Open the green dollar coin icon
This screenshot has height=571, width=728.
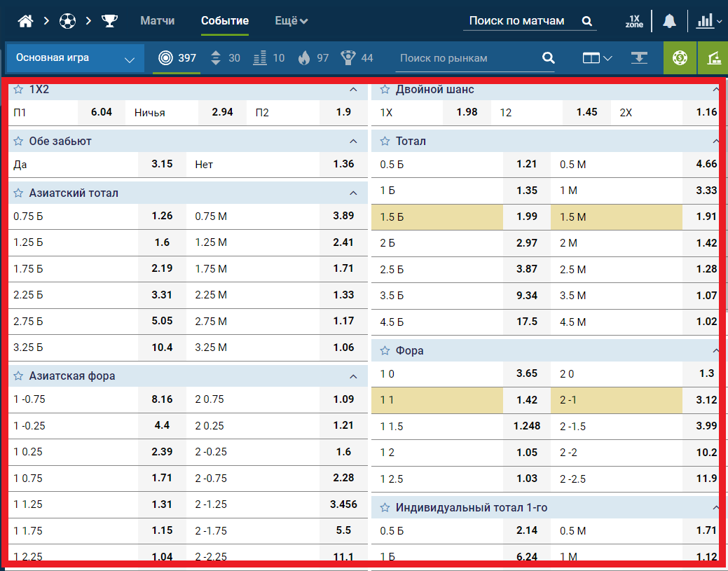[x=680, y=58]
